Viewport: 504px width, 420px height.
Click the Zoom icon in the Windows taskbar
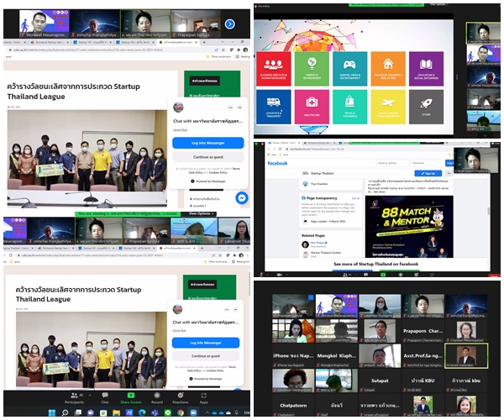[193, 412]
